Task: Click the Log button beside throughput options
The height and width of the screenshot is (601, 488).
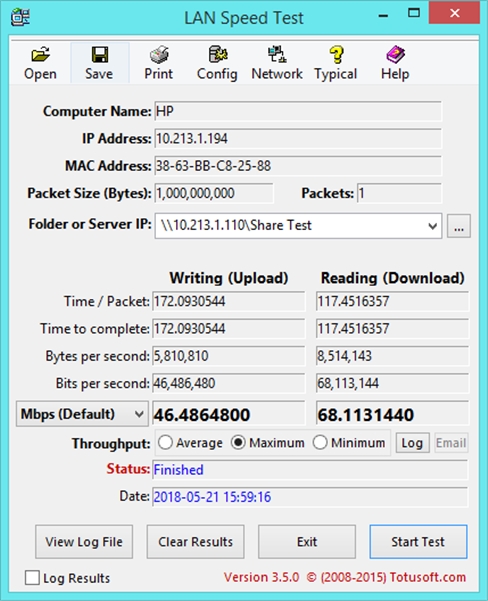Action: pos(412,443)
